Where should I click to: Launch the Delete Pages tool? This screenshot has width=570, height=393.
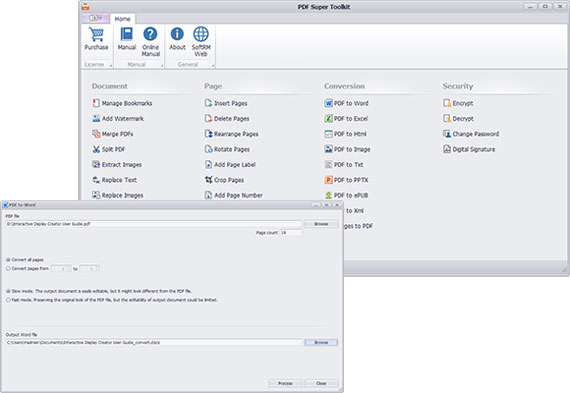(227, 119)
